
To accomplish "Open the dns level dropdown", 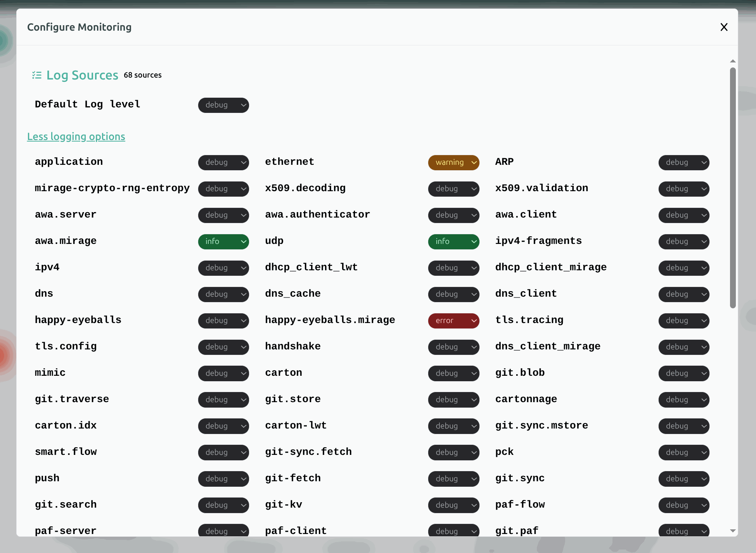I will [223, 294].
